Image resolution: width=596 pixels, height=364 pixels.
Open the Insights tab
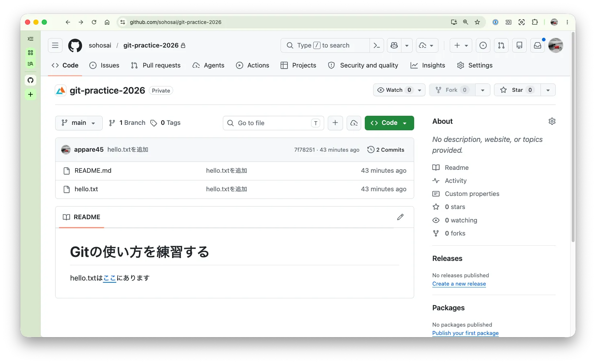(428, 65)
